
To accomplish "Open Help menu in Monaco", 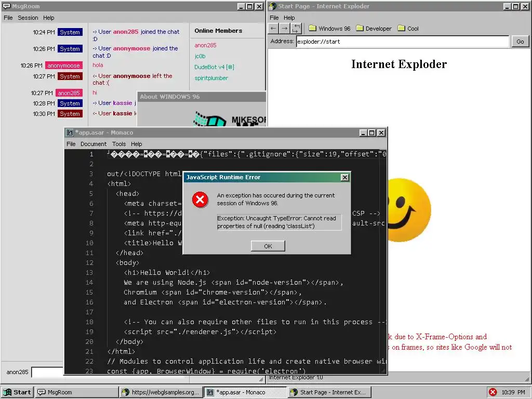I will (137, 144).
